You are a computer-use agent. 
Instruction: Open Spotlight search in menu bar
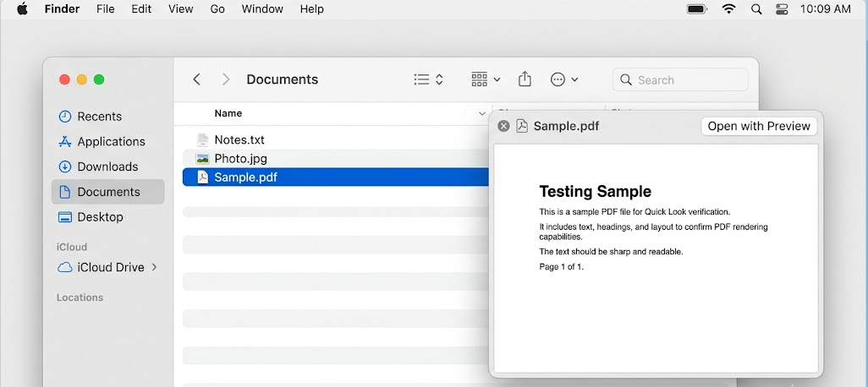756,8
